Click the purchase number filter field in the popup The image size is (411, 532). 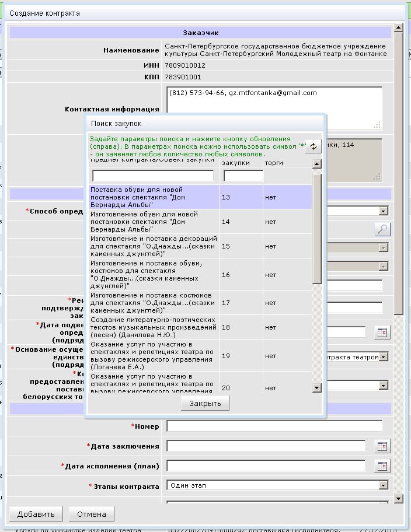pos(243,176)
